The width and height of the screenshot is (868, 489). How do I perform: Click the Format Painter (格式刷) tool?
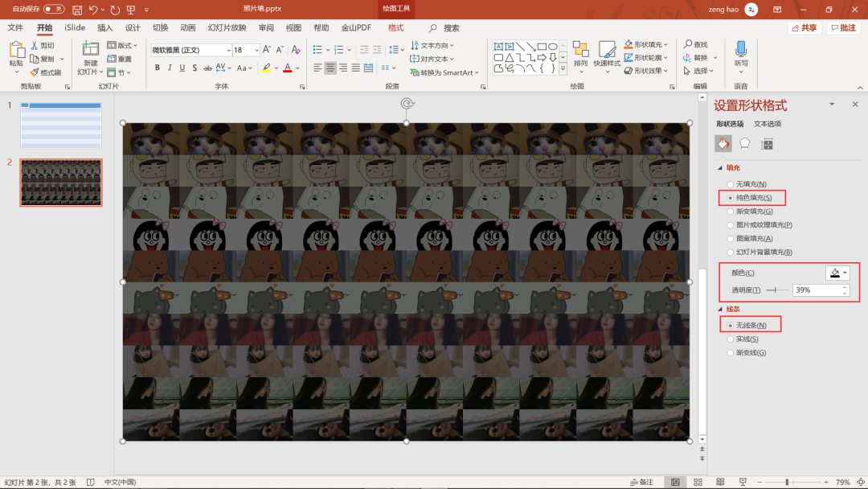coord(46,72)
